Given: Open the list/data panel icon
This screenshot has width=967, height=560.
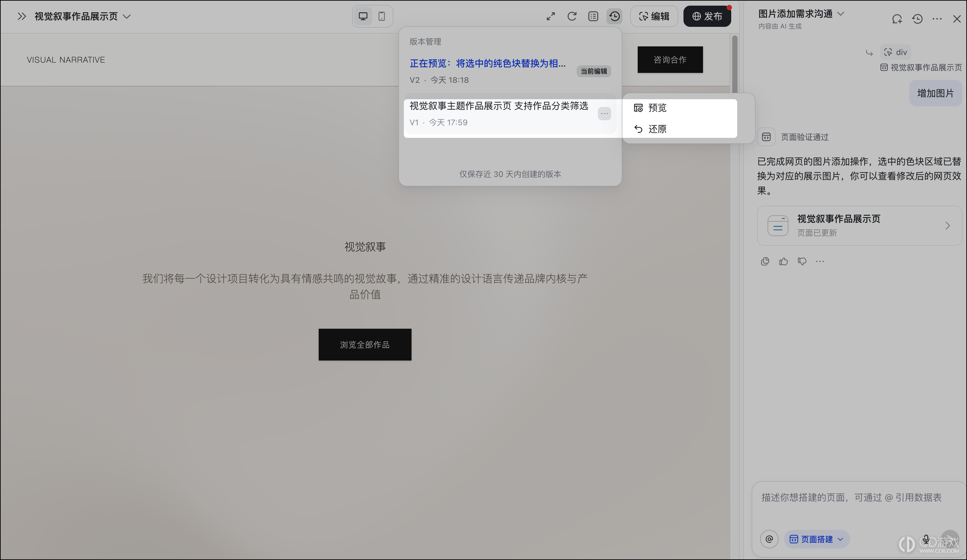Looking at the screenshot, I should coord(593,16).
